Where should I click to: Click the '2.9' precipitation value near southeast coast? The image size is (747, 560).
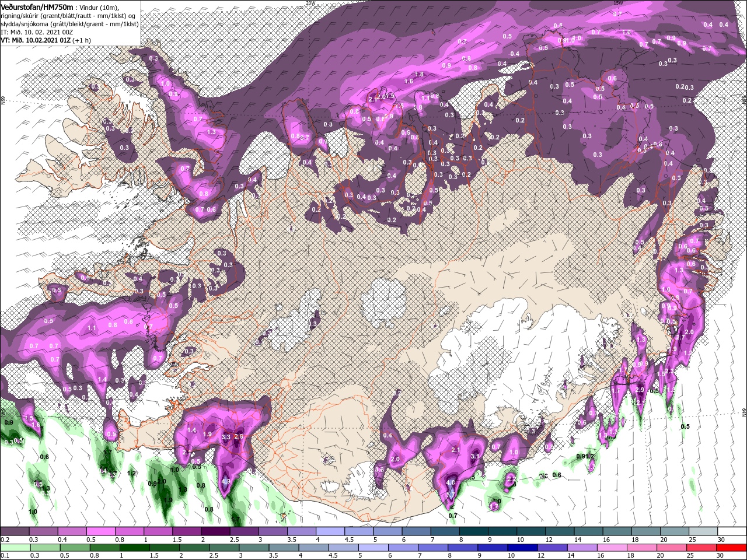click(x=639, y=390)
